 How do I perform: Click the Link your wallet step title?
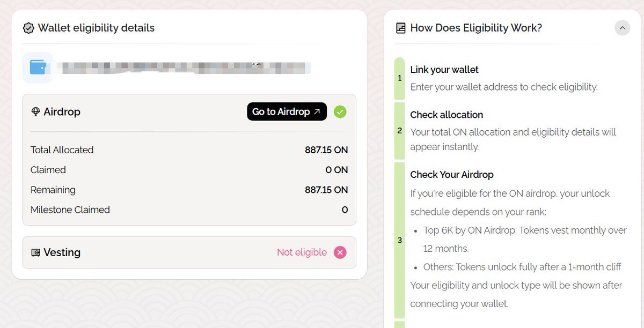(444, 70)
